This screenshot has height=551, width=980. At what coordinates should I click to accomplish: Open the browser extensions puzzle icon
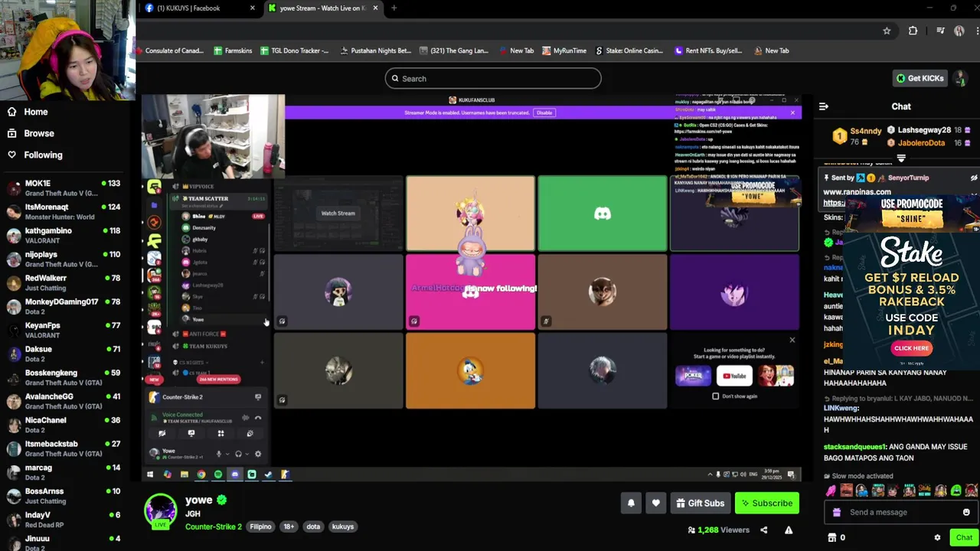(x=913, y=31)
